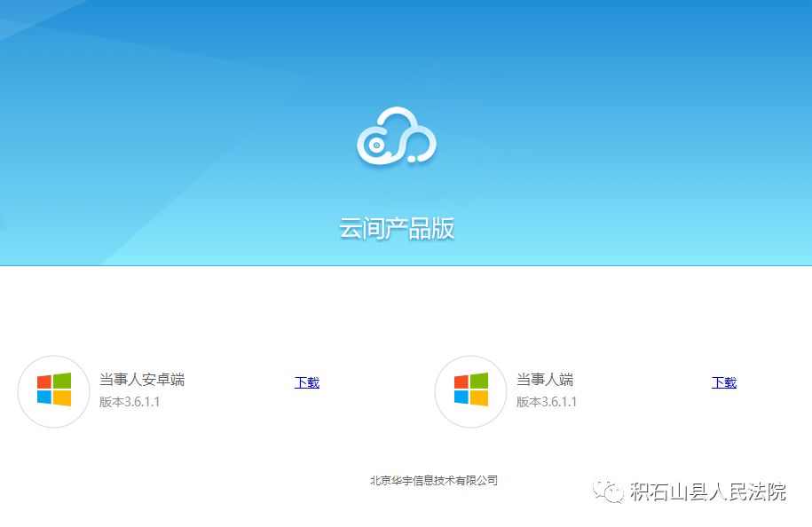This screenshot has height=527, width=812.
Task: Click the Windows icon beside 当事人端
Action: [x=470, y=391]
